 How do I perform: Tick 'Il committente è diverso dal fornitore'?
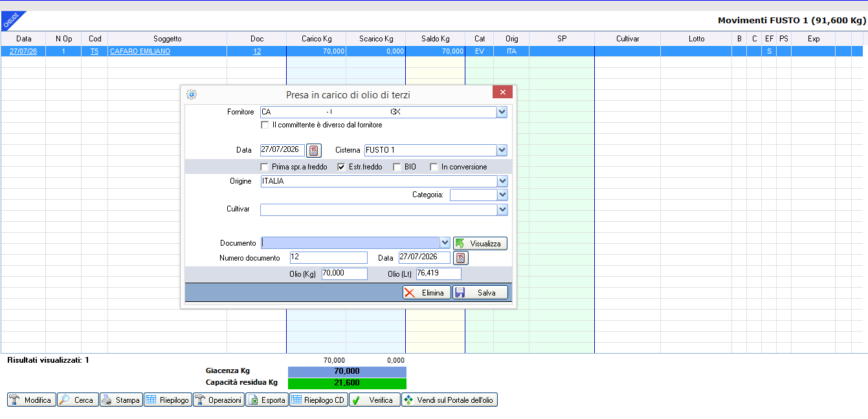pos(265,125)
